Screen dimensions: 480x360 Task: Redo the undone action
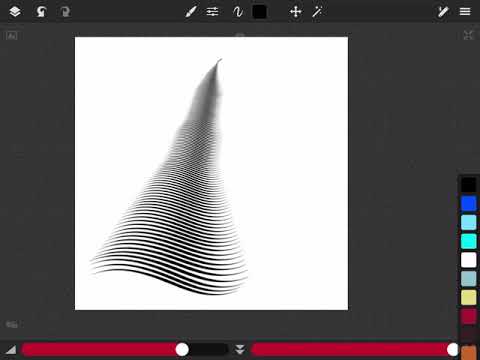pyautogui.click(x=65, y=12)
